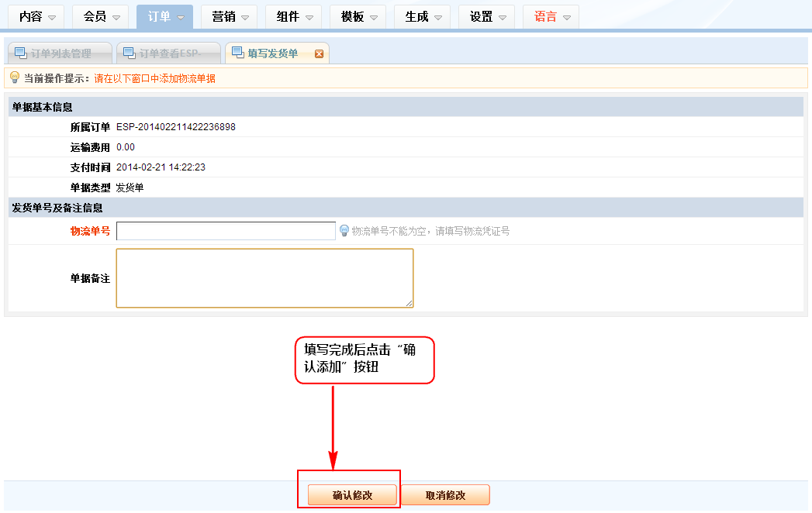The height and width of the screenshot is (513, 812).
Task: Click the lightbulb icon beside 当前操作提示
Action: [x=14, y=77]
